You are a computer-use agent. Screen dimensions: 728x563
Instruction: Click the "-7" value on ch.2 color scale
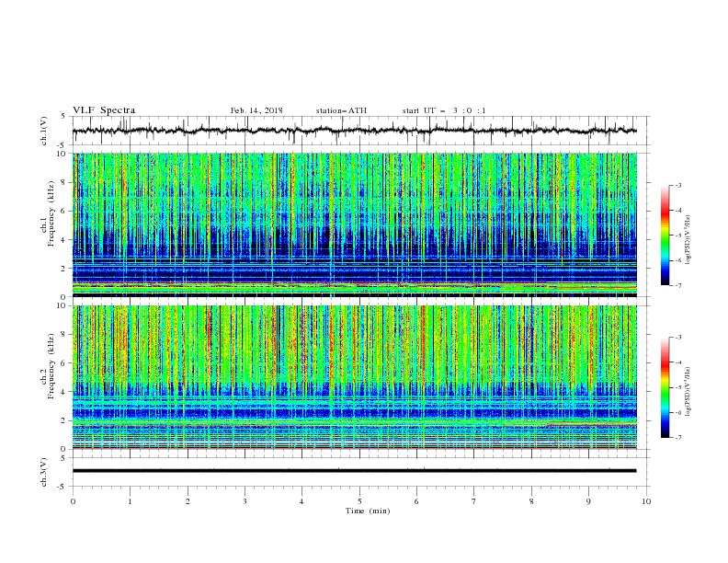677,438
